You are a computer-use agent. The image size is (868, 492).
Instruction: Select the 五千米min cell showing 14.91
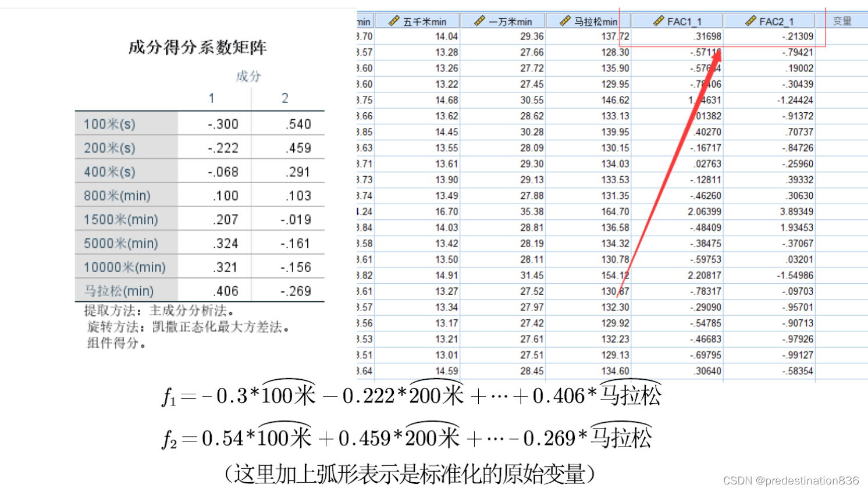pyautogui.click(x=417, y=276)
